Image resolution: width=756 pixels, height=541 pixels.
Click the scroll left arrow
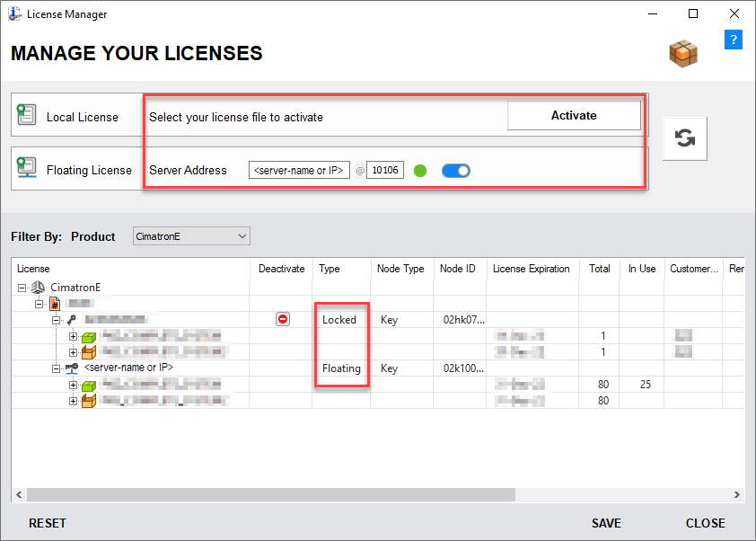[19, 494]
